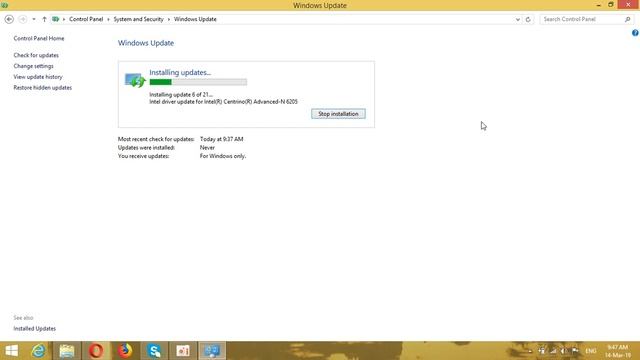
Task: Click the Windows Update shield icon
Action: point(135,80)
